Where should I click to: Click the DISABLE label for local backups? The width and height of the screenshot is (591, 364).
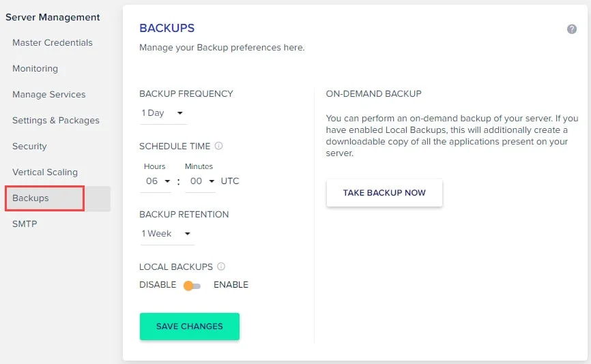pos(158,284)
